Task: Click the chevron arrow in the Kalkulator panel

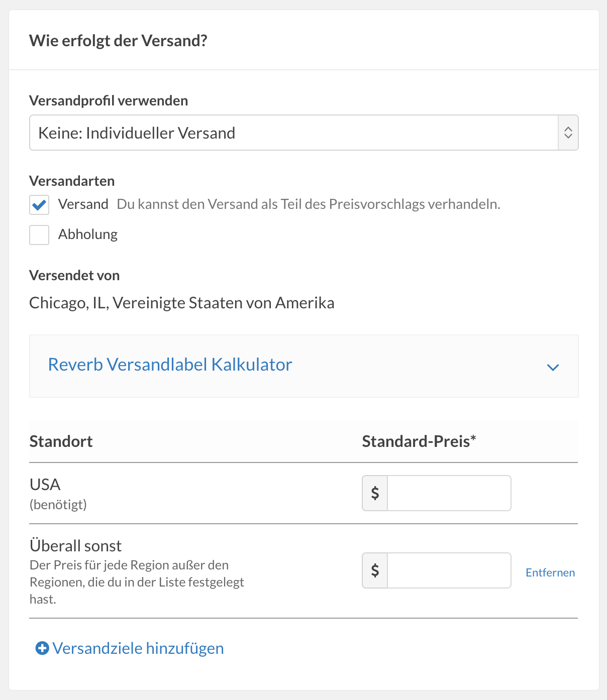Action: 553,367
